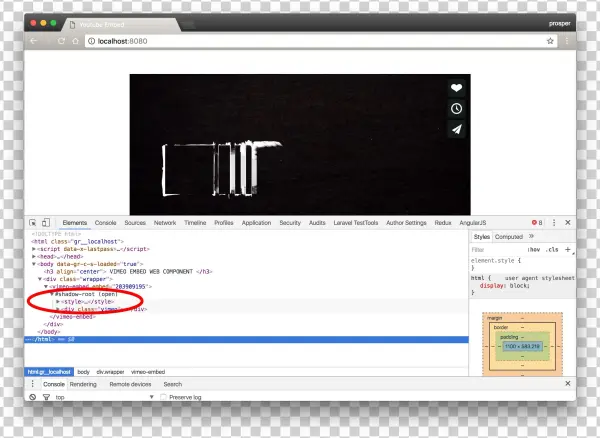Click the clear console icon
This screenshot has width=600, height=438.
[x=33, y=397]
